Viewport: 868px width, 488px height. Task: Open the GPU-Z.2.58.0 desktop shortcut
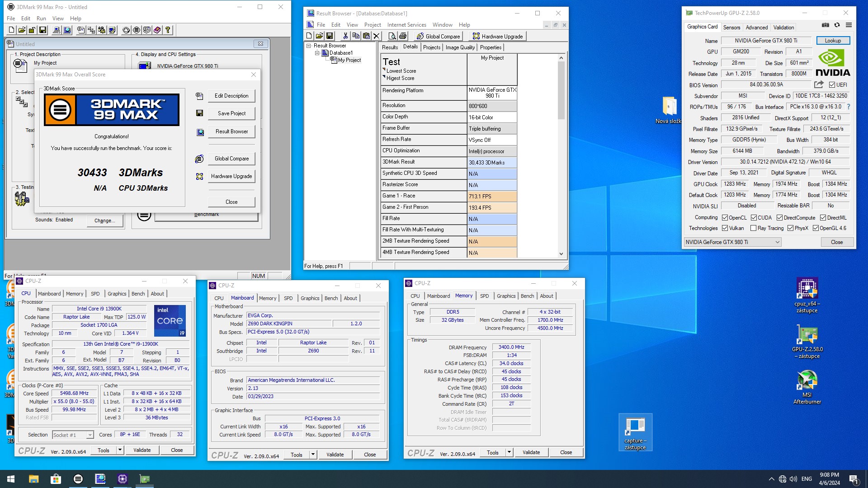(x=807, y=342)
